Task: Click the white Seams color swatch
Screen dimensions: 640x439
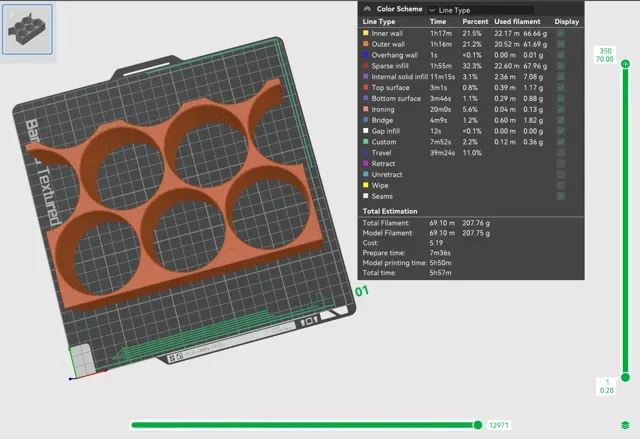Action: [x=366, y=196]
